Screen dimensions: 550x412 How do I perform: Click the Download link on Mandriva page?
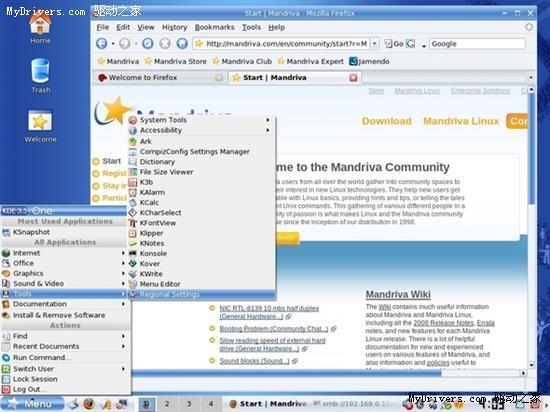[387, 121]
